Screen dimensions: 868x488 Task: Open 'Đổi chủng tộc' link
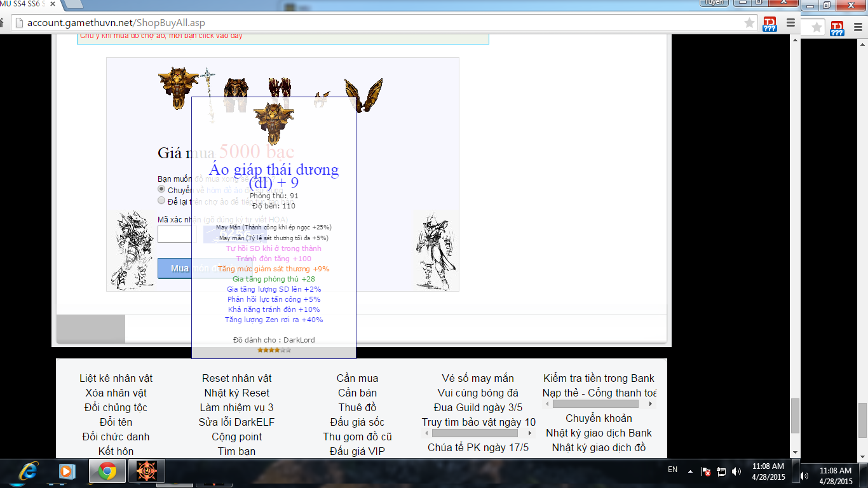coord(116,407)
